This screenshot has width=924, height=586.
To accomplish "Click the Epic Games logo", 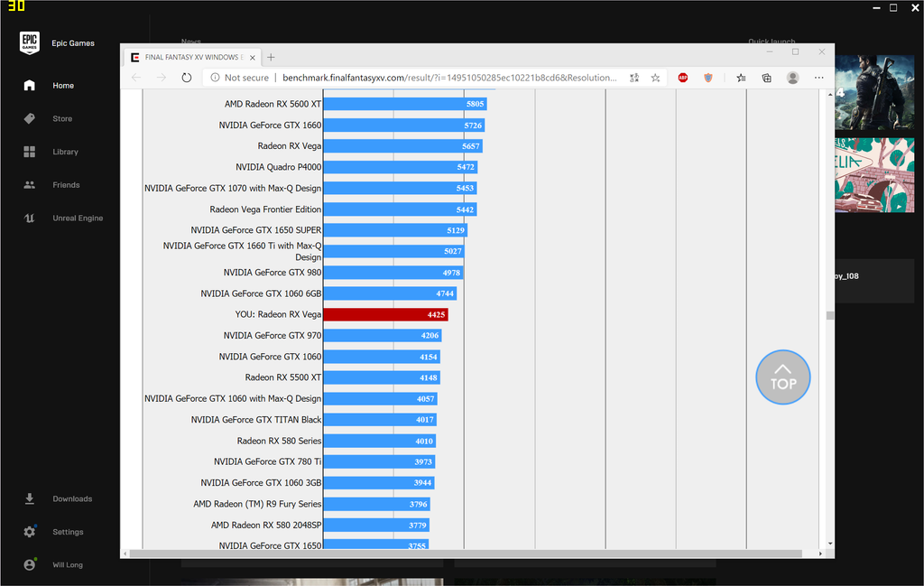I will 30,42.
